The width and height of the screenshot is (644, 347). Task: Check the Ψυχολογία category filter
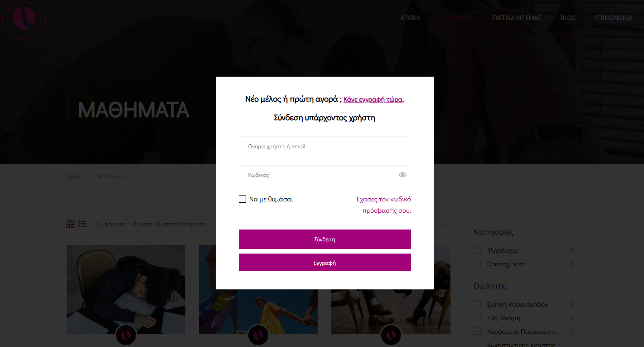click(x=477, y=250)
